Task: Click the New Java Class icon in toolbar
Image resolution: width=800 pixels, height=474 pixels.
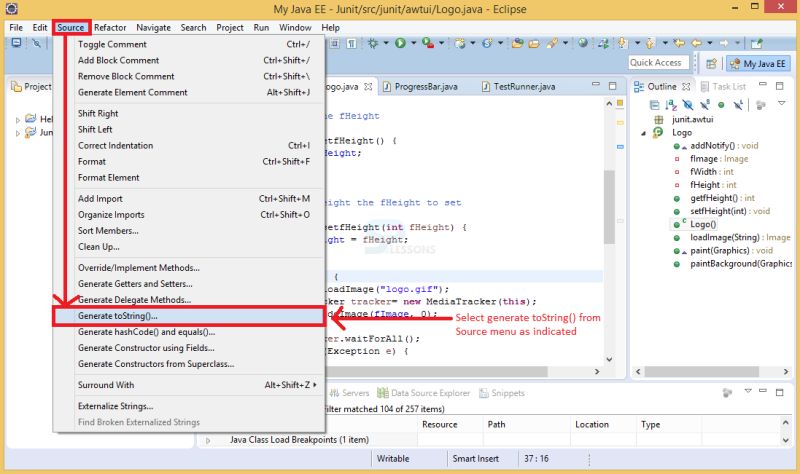Action: (459, 43)
